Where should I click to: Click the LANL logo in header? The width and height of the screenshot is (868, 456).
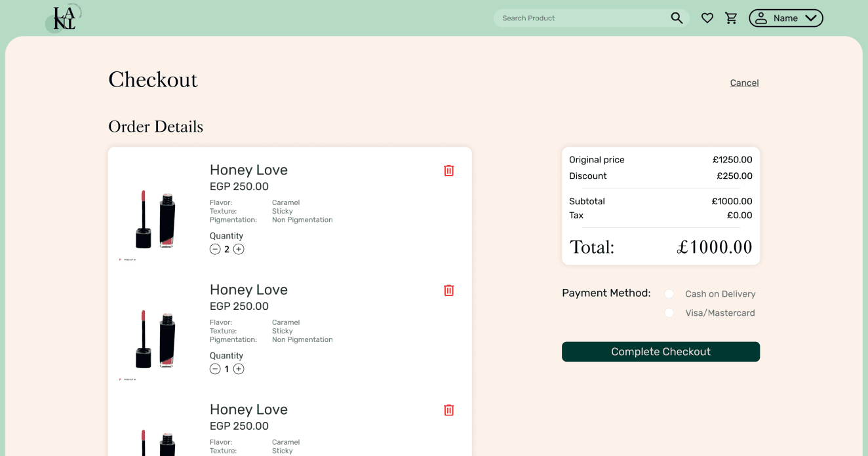(x=64, y=18)
